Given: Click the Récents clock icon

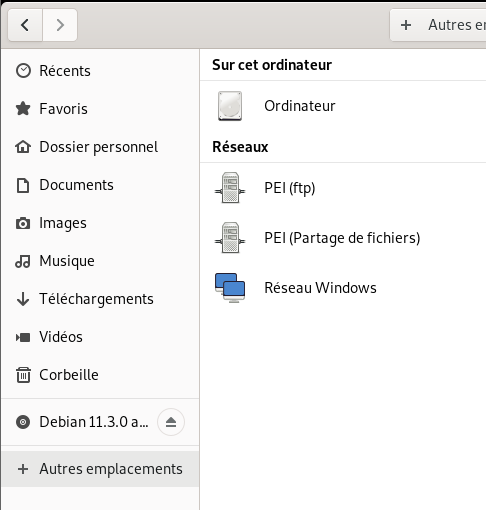Looking at the screenshot, I should point(23,71).
